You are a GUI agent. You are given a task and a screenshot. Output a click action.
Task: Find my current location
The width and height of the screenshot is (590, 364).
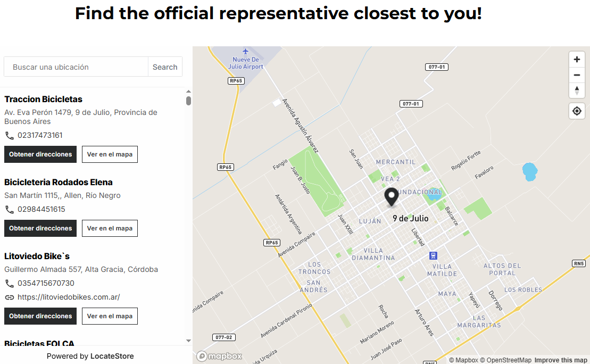click(x=577, y=111)
